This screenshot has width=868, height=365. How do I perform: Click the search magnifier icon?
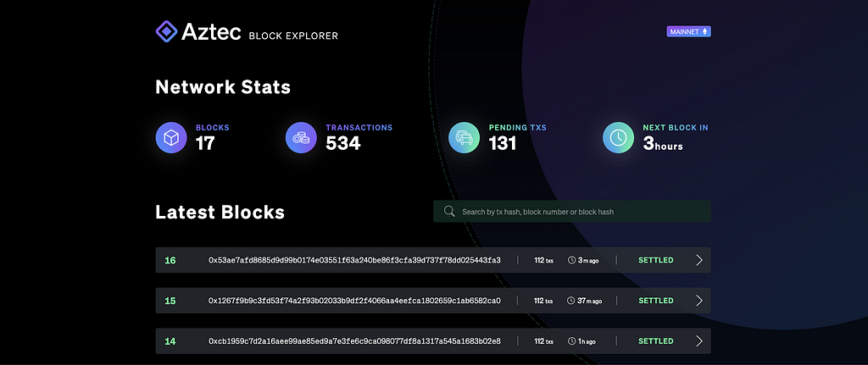pos(449,211)
